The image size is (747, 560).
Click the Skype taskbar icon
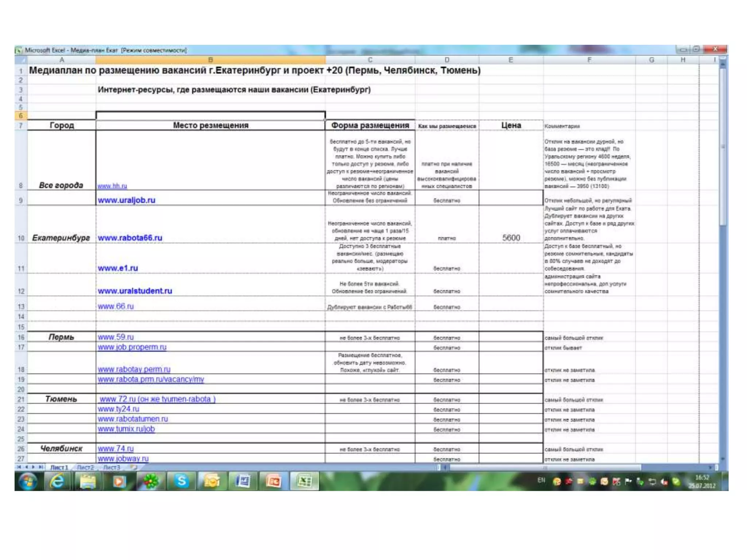(181, 481)
